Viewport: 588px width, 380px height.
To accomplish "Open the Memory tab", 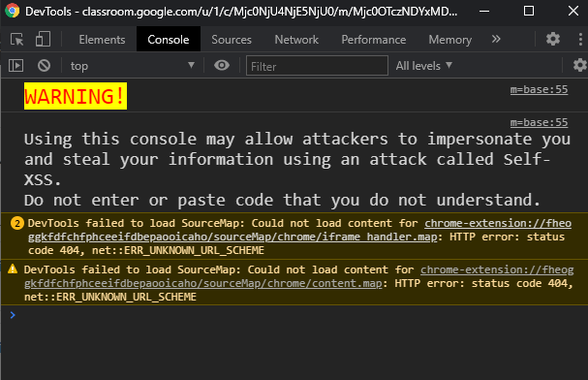I will coord(450,40).
